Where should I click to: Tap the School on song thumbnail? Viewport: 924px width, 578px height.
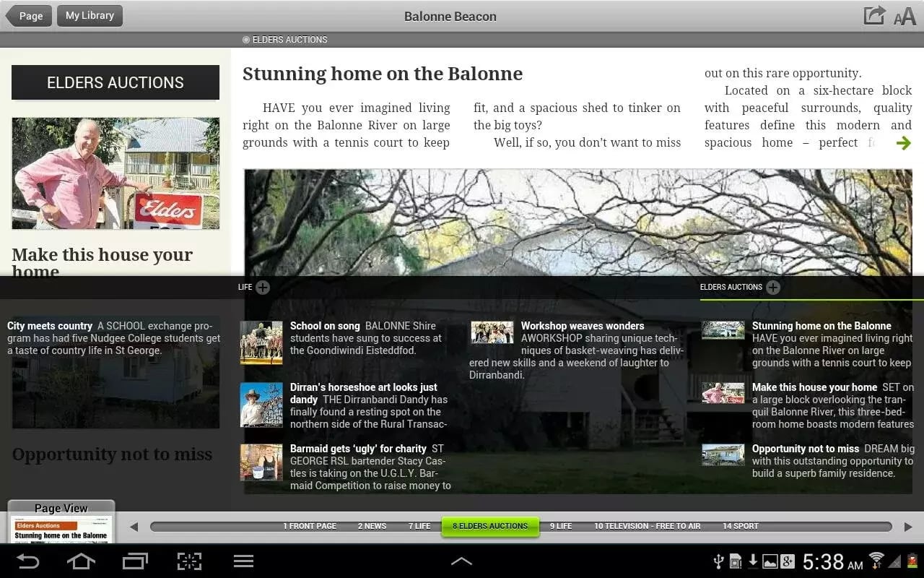point(261,342)
